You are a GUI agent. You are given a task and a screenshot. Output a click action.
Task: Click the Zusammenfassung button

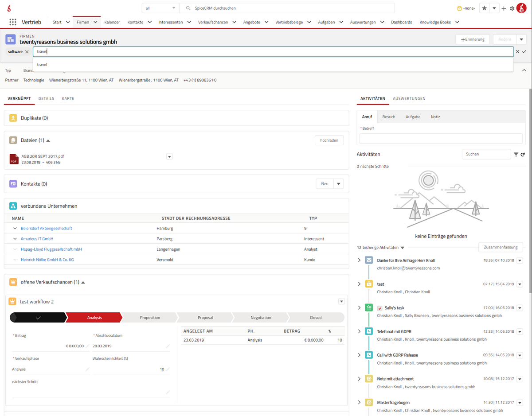pyautogui.click(x=501, y=247)
